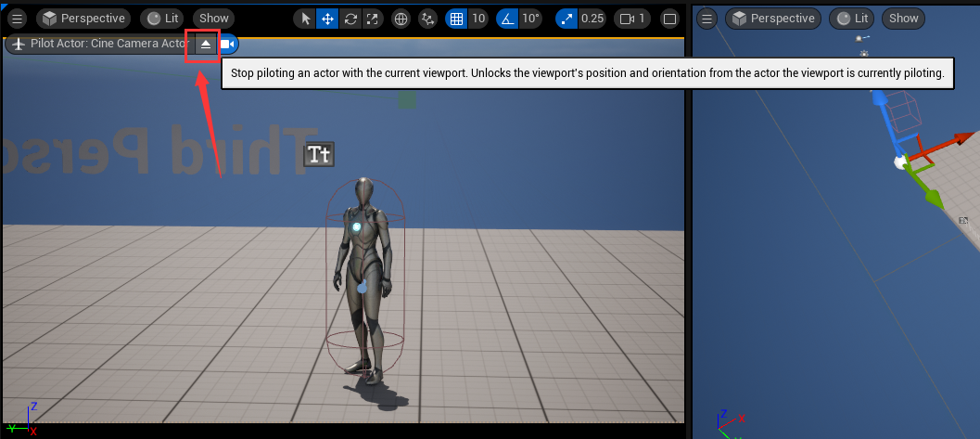Image resolution: width=980 pixels, height=439 pixels.
Task: Click maximize/restore viewport layout icon
Action: pyautogui.click(x=669, y=19)
